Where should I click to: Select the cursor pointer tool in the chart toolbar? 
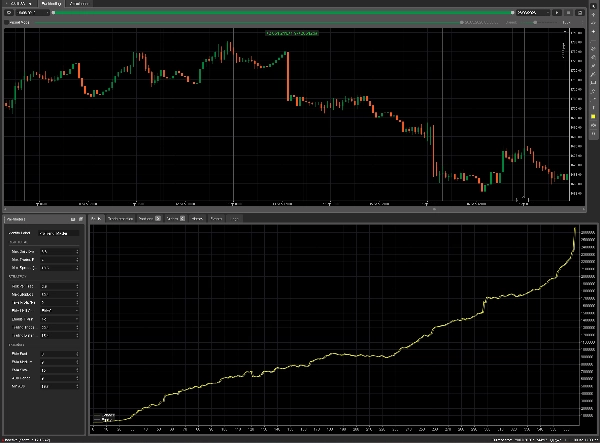[593, 7]
